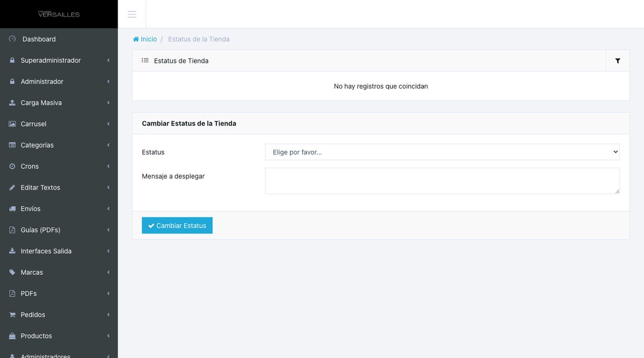Image resolution: width=644 pixels, height=358 pixels.
Task: Expand the Pedidos submenu chevron
Action: tap(108, 315)
